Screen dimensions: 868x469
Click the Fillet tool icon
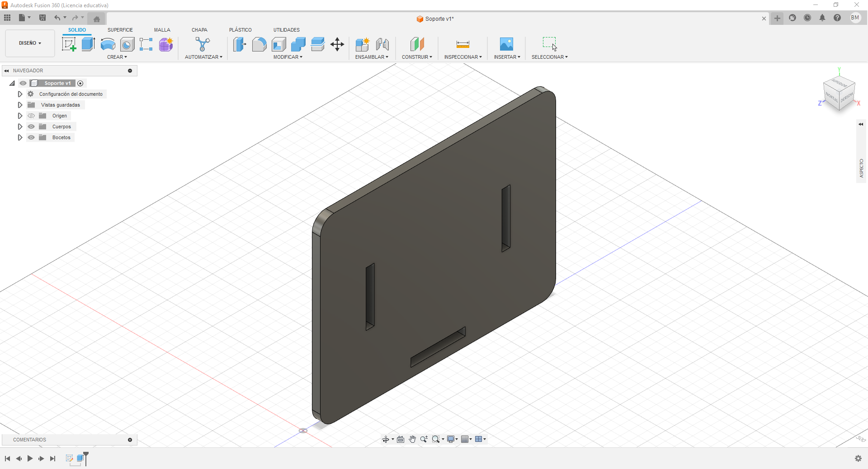[259, 44]
